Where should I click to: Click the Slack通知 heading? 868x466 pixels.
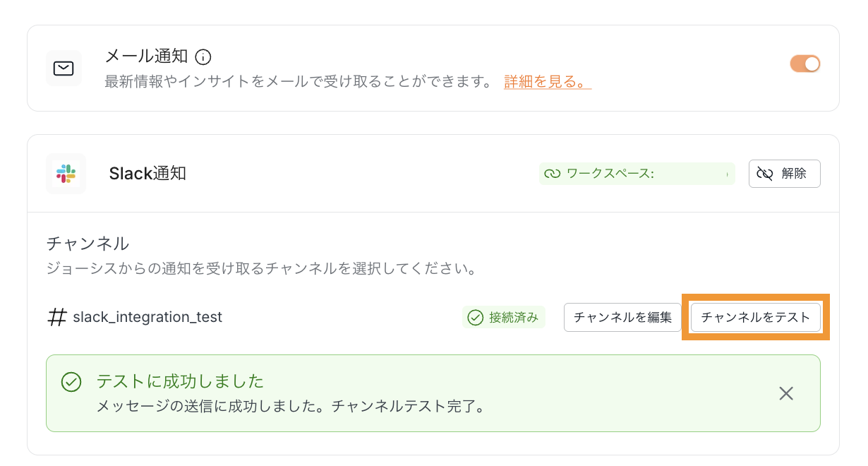point(147,174)
